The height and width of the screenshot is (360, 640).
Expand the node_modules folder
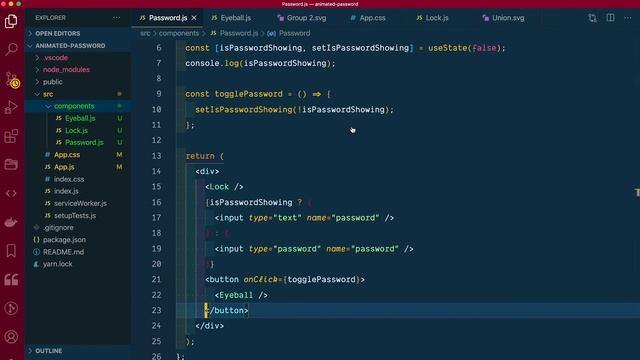coord(66,70)
